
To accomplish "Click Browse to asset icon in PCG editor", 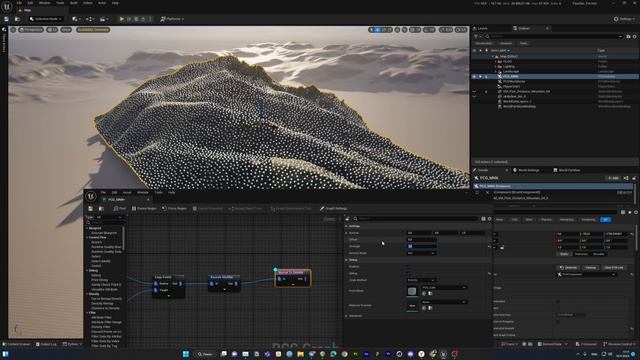I will pos(101,209).
